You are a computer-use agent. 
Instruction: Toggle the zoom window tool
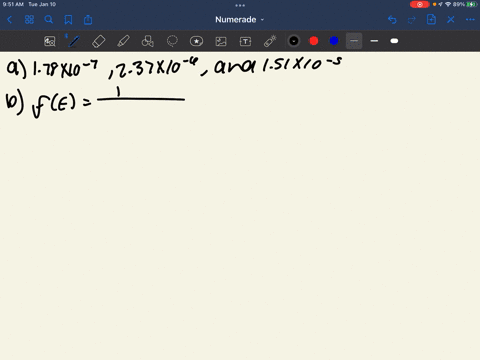[50, 41]
